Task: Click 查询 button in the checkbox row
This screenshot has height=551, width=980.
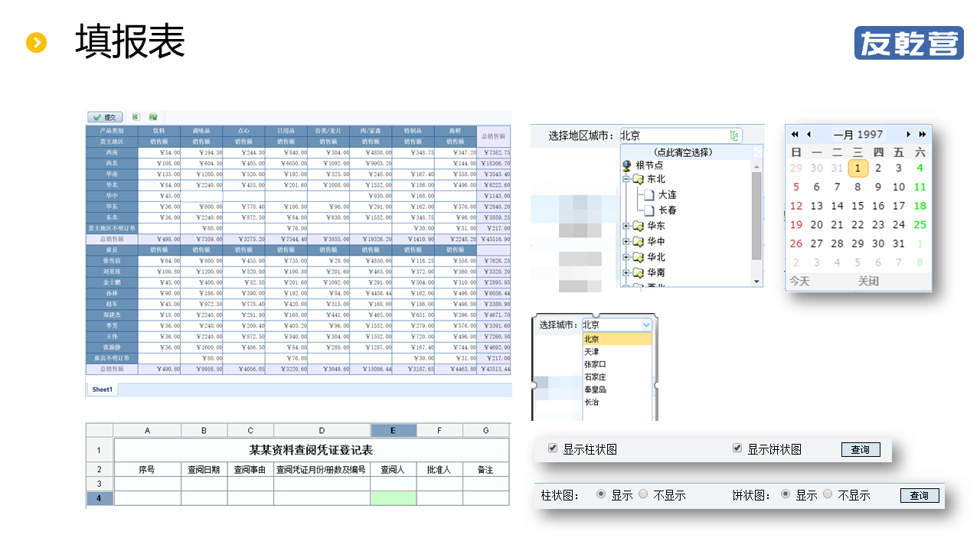Action: pyautogui.click(x=861, y=450)
